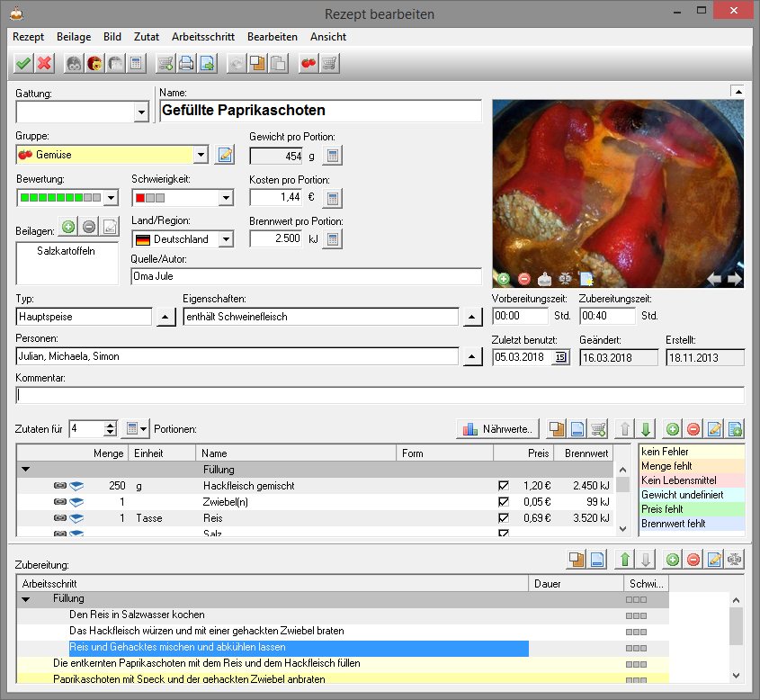This screenshot has height=700, width=760.
Task: Open the calculator next to Kosten pro Portion
Action: pyautogui.click(x=333, y=198)
